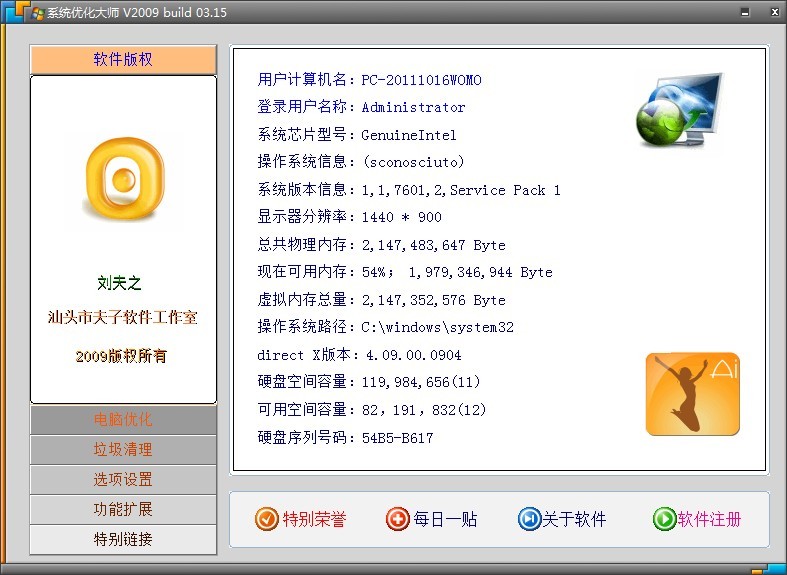Open 每日一贴 daily tip
787x575 pixels.
tap(445, 519)
